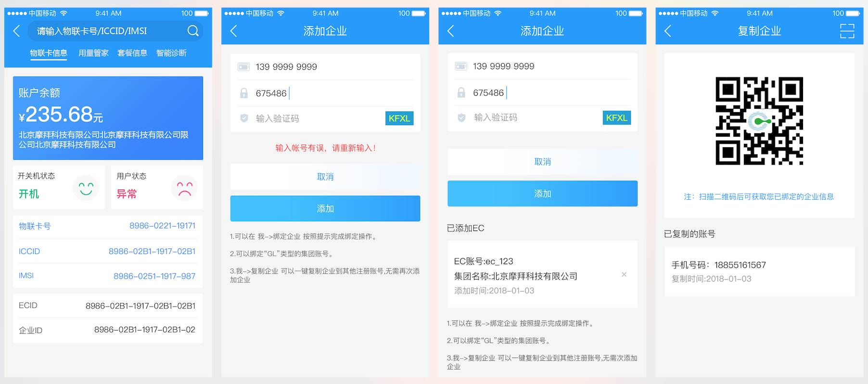
Task: Tap lock icon beside 675486, error-state screen
Action: [244, 93]
